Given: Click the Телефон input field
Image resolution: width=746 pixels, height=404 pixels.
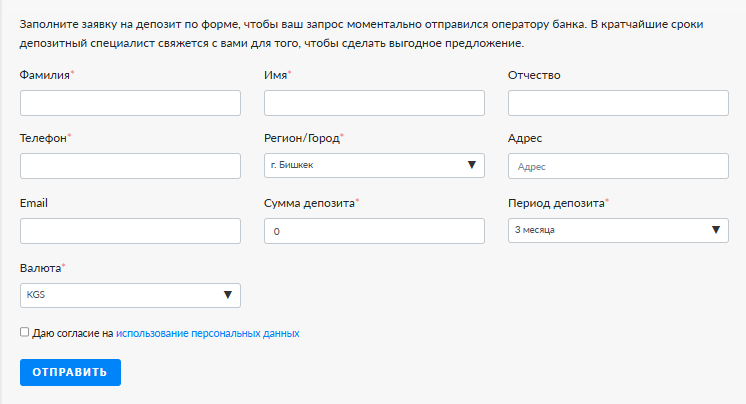Looking at the screenshot, I should (130, 166).
